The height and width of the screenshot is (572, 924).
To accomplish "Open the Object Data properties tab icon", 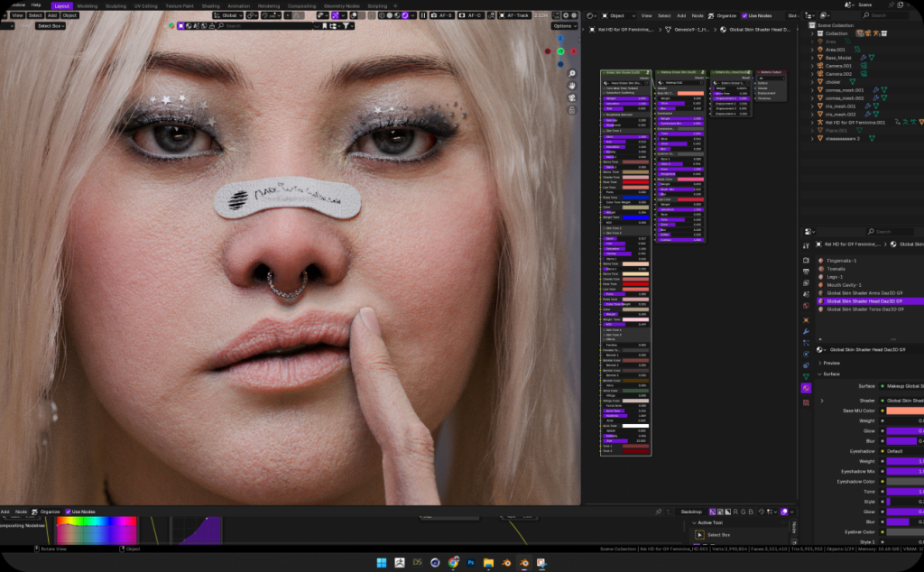I will coord(806,376).
